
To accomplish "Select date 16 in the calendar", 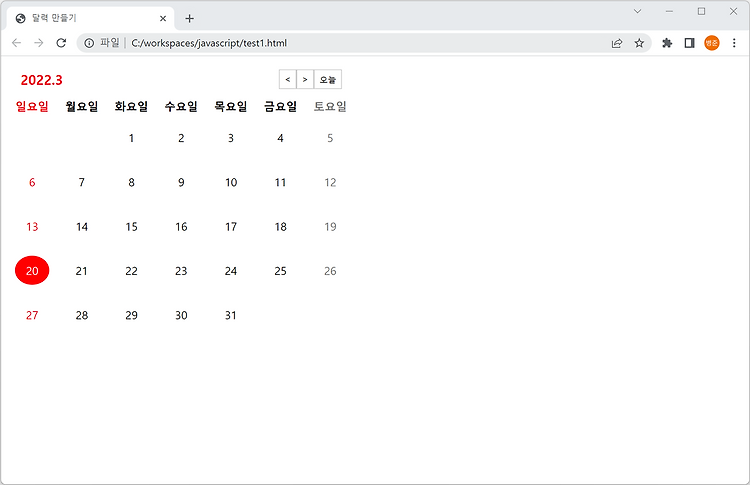I will click(181, 227).
